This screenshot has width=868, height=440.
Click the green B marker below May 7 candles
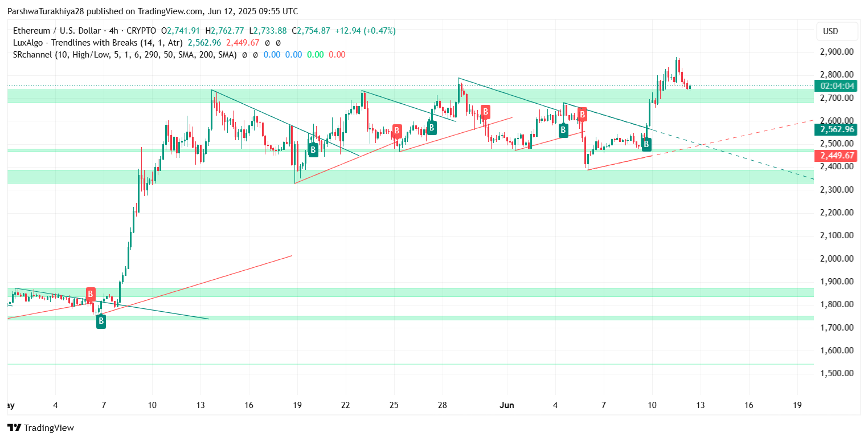pos(101,321)
